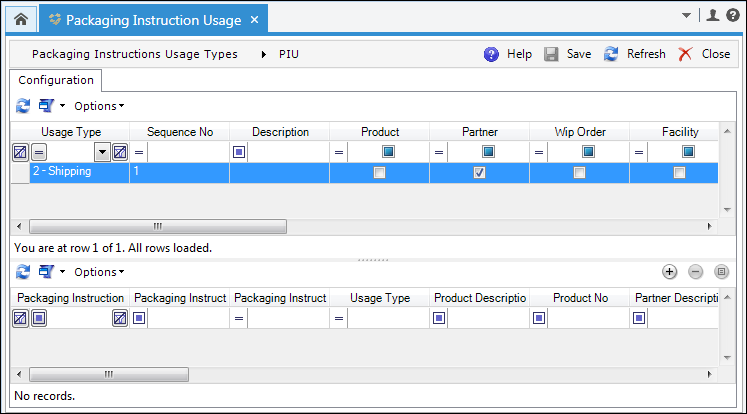Viewport: 747px width, 414px height.
Task: Check the Wip Order checkbox in Shipping row
Action: coord(580,172)
